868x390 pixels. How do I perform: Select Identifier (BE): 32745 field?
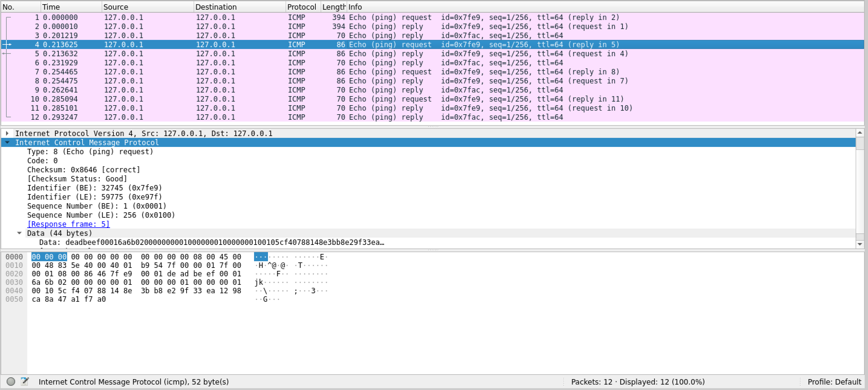[x=94, y=188]
